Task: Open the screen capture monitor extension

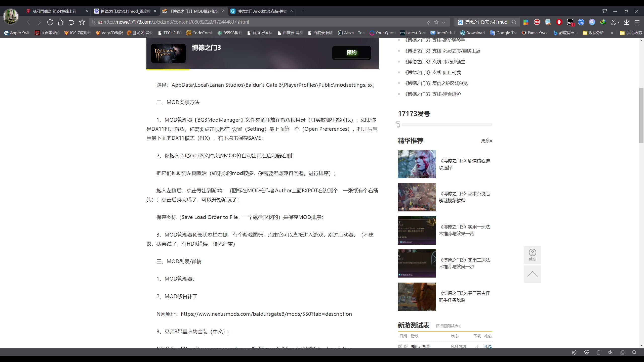Action: [x=548, y=22]
